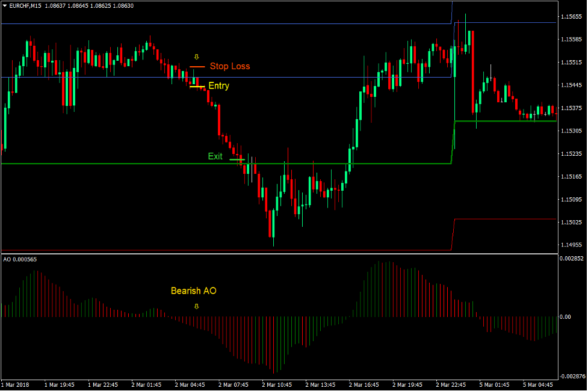Click the 1.14955 price on the scale
This screenshot has width=588, height=391.
[x=570, y=245]
